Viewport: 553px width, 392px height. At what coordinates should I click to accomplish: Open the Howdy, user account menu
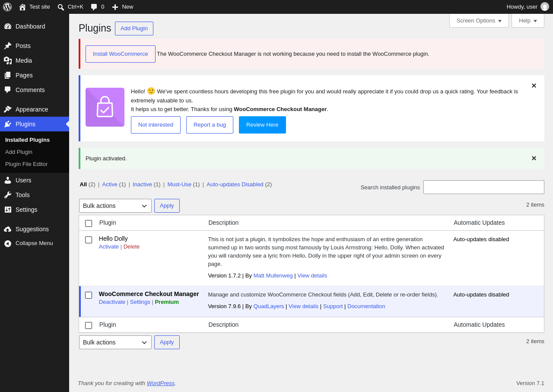[x=528, y=7]
